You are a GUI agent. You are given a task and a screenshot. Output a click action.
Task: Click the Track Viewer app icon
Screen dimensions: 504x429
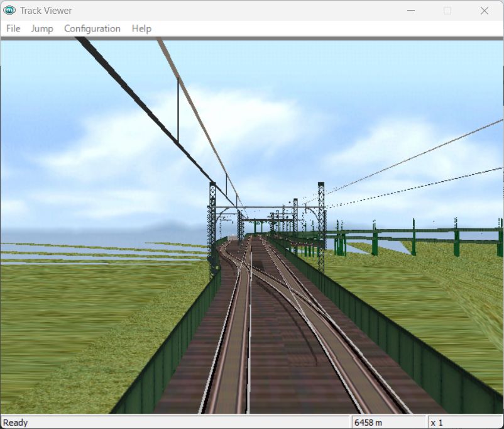[x=9, y=10]
